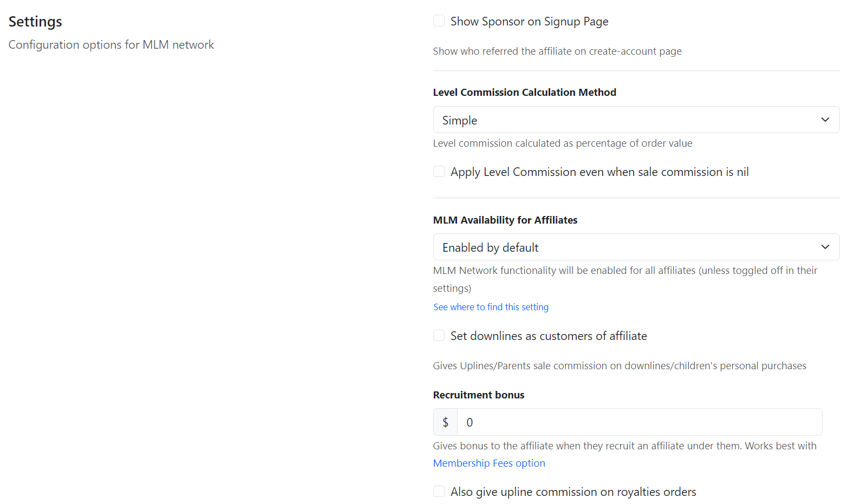Click the Set downlines as customers of affiliate label

[549, 336]
